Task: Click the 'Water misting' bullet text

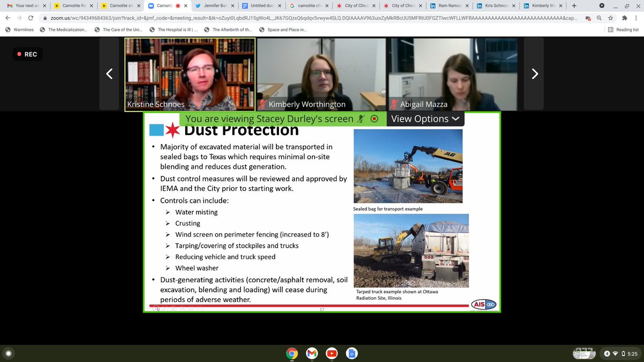Action: click(196, 212)
